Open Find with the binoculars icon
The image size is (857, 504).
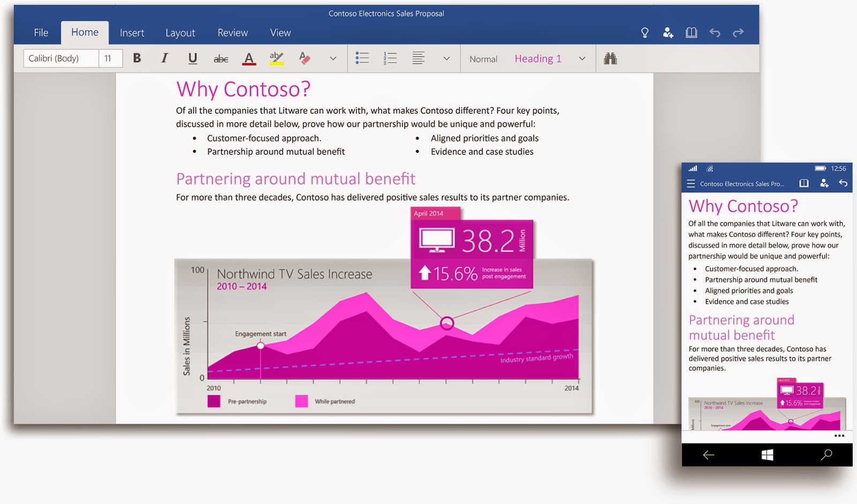click(610, 58)
